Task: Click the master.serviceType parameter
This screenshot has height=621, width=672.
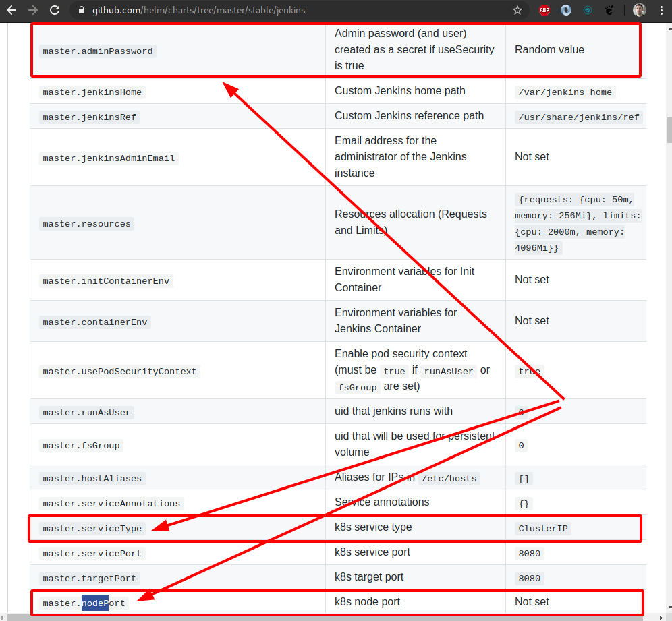Action: click(x=92, y=529)
